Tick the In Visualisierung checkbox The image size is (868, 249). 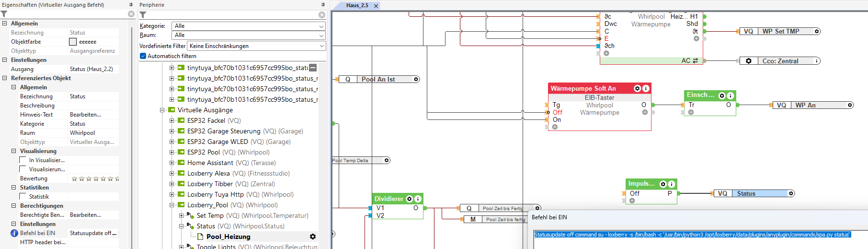click(23, 160)
